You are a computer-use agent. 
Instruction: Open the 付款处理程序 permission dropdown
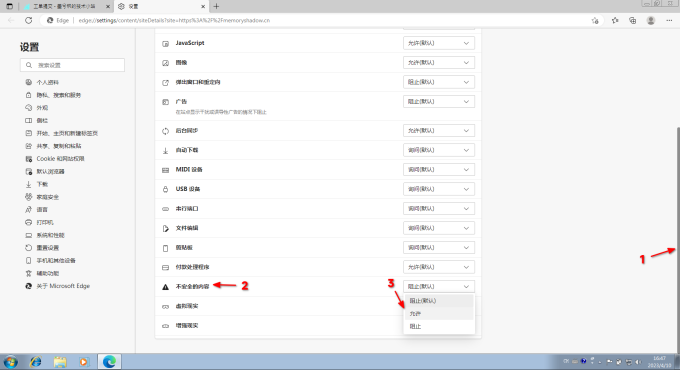coord(438,267)
